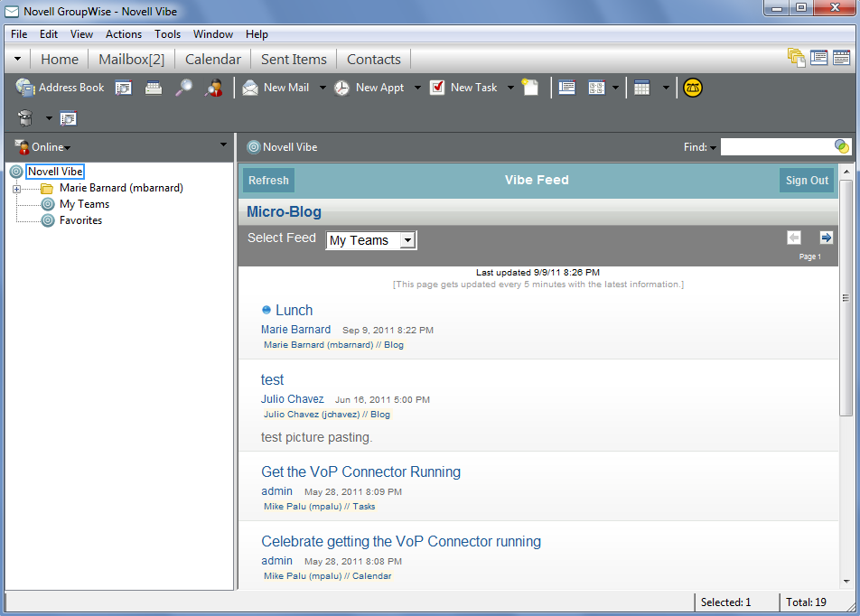The width and height of the screenshot is (860, 616).
Task: Create a new sticky note document
Action: (531, 88)
